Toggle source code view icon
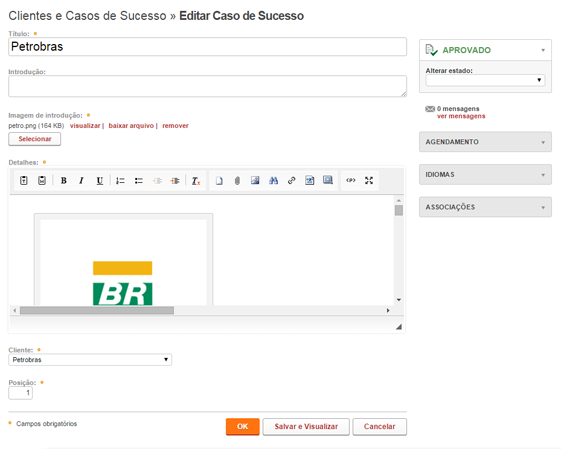 (x=351, y=180)
